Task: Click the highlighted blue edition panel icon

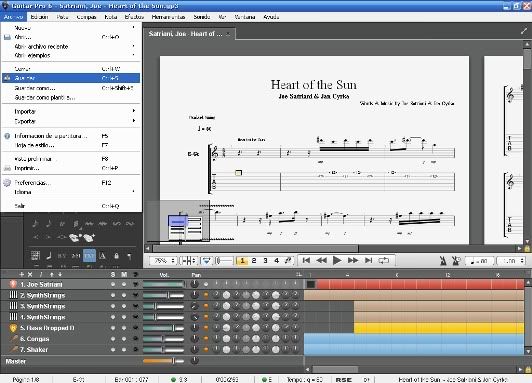Action: [90, 256]
